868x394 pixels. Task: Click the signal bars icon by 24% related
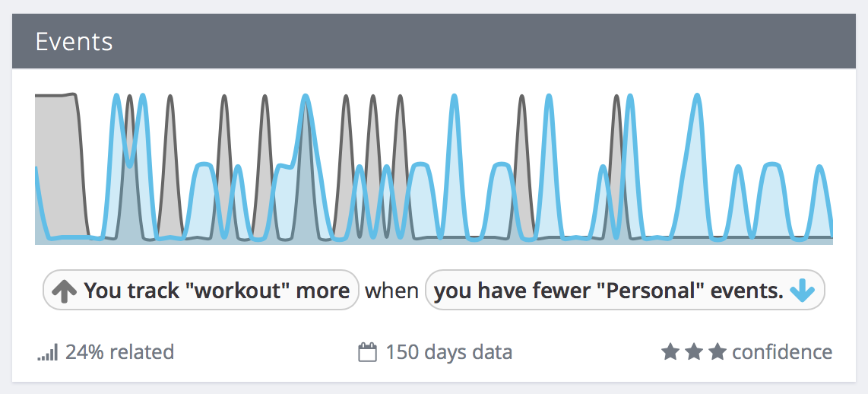48,352
